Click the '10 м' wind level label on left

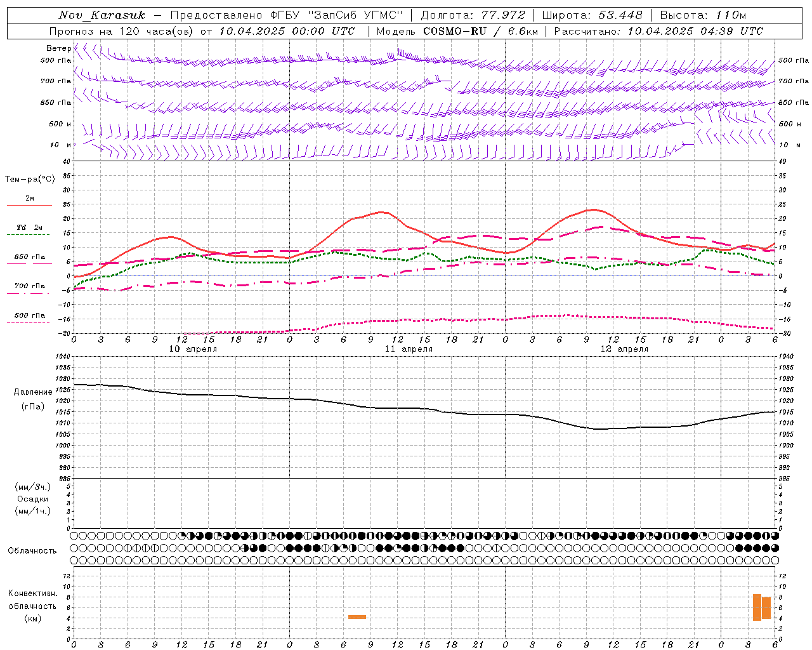[60, 145]
